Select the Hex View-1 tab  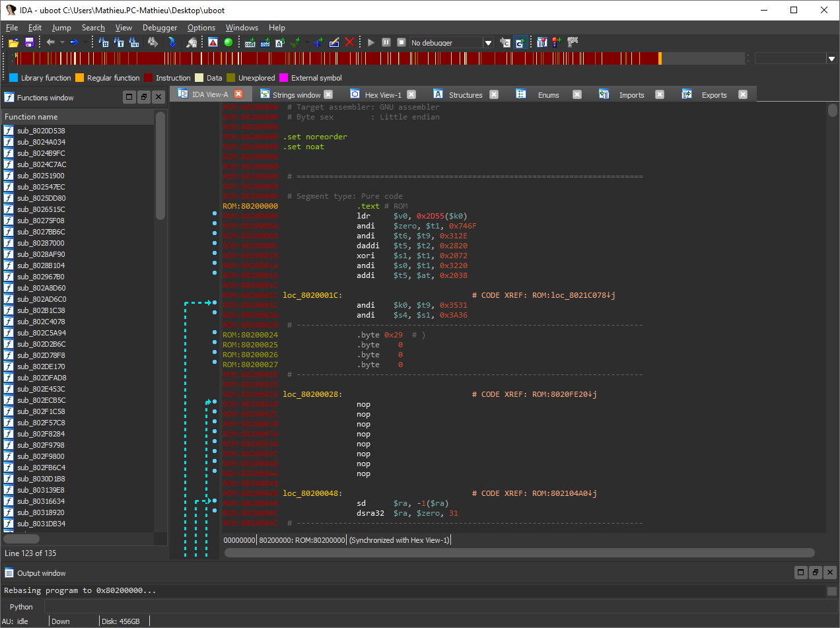[x=383, y=95]
